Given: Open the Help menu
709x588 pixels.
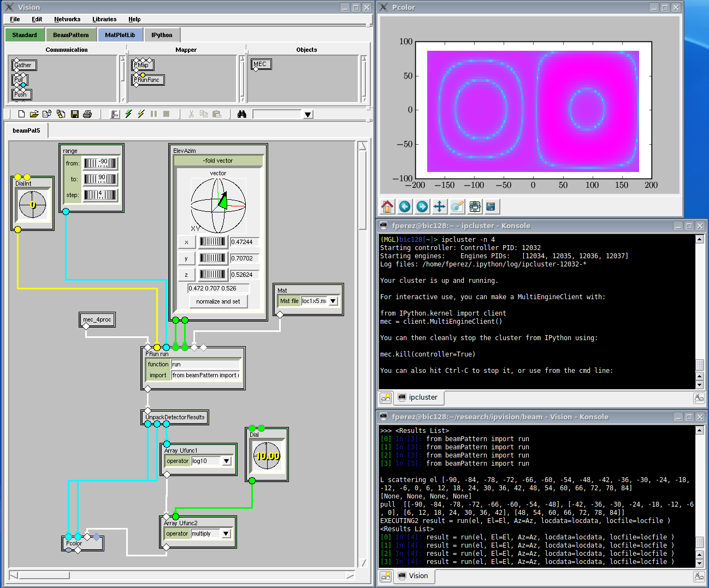Looking at the screenshot, I should click(x=134, y=19).
